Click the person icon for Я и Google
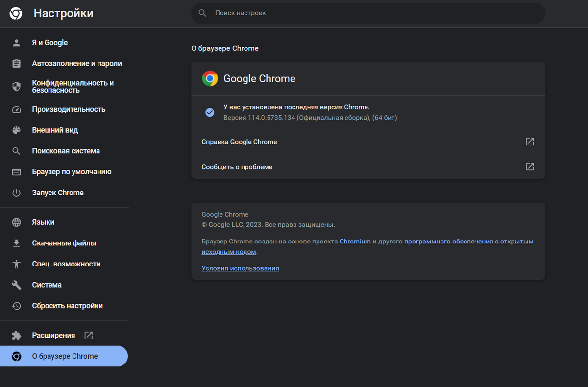The width and height of the screenshot is (588, 387). tap(17, 43)
